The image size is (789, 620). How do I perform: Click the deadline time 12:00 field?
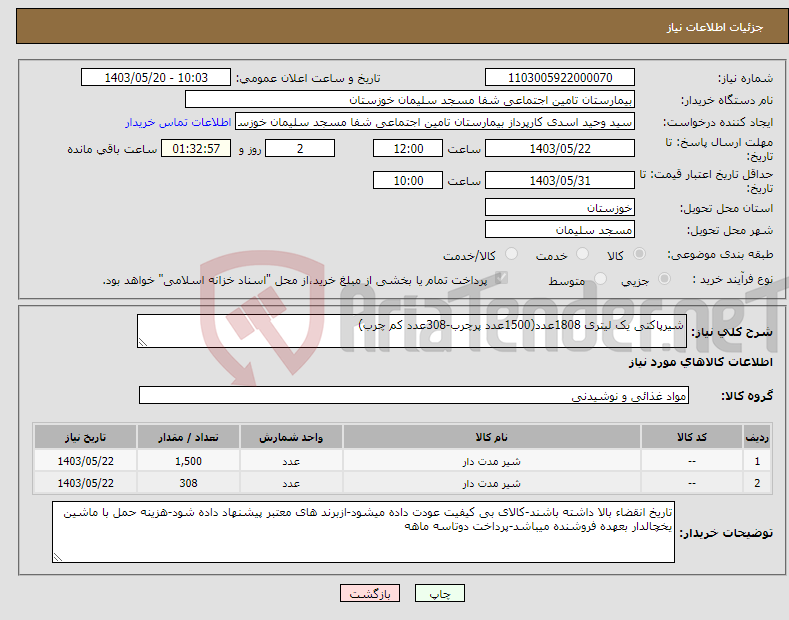pyautogui.click(x=408, y=148)
